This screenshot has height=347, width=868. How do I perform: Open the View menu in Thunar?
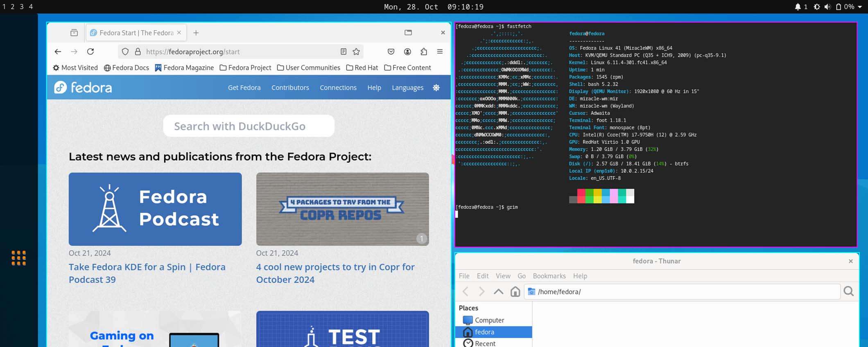pos(503,276)
